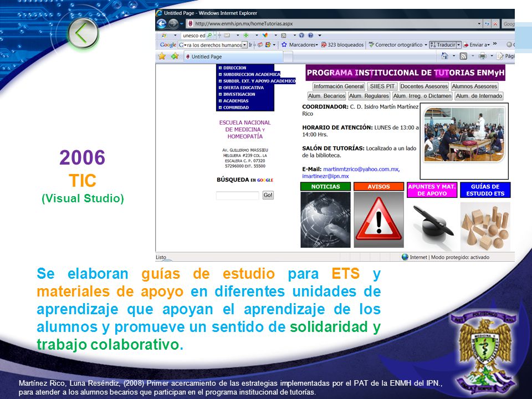
Task: Click the RSS feeds icon in command bar
Action: [x=463, y=57]
